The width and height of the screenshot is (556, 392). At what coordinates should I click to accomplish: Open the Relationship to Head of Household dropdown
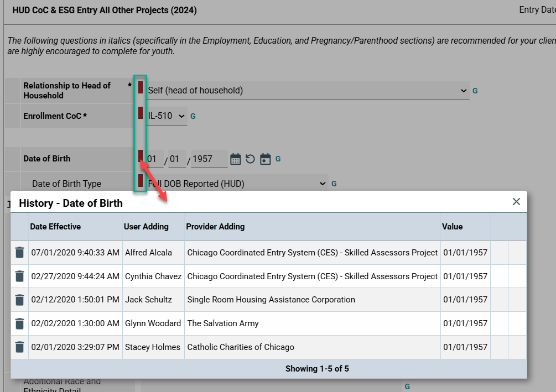click(307, 91)
